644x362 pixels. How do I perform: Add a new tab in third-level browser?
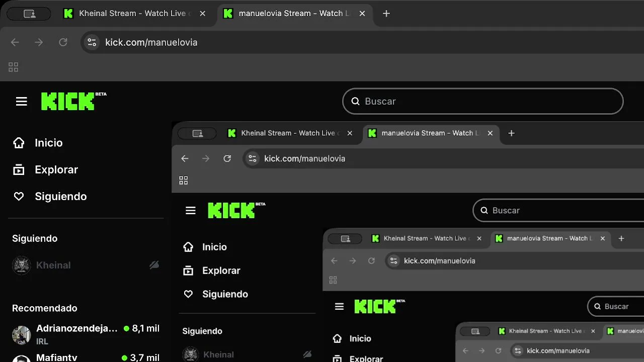pos(621,238)
